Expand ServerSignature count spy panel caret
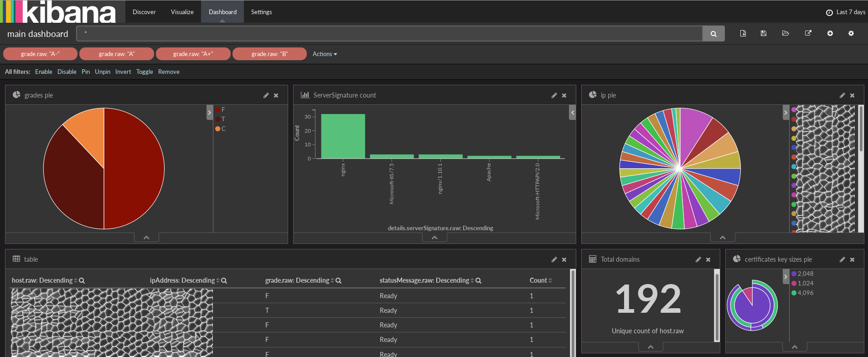This screenshot has width=868, height=357. coord(434,238)
